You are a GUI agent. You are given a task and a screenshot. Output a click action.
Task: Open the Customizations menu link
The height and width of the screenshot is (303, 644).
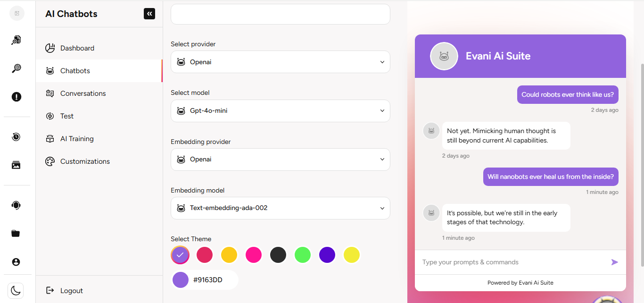(x=85, y=161)
